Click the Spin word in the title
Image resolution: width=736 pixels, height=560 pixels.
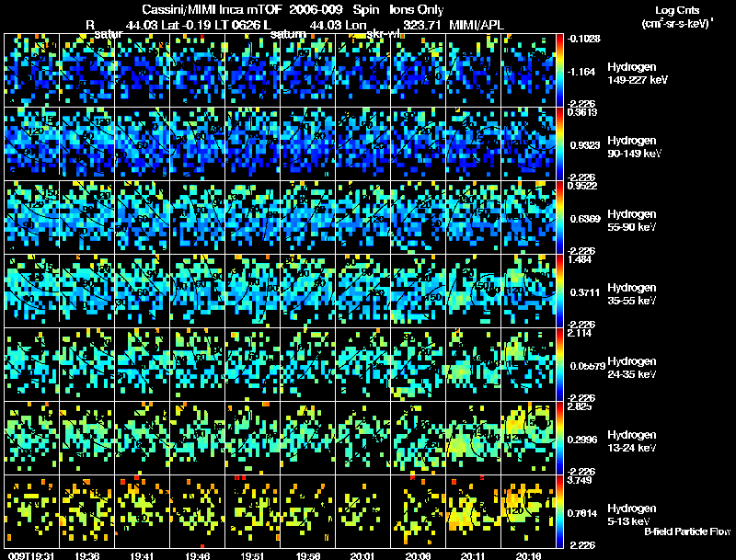365,9
